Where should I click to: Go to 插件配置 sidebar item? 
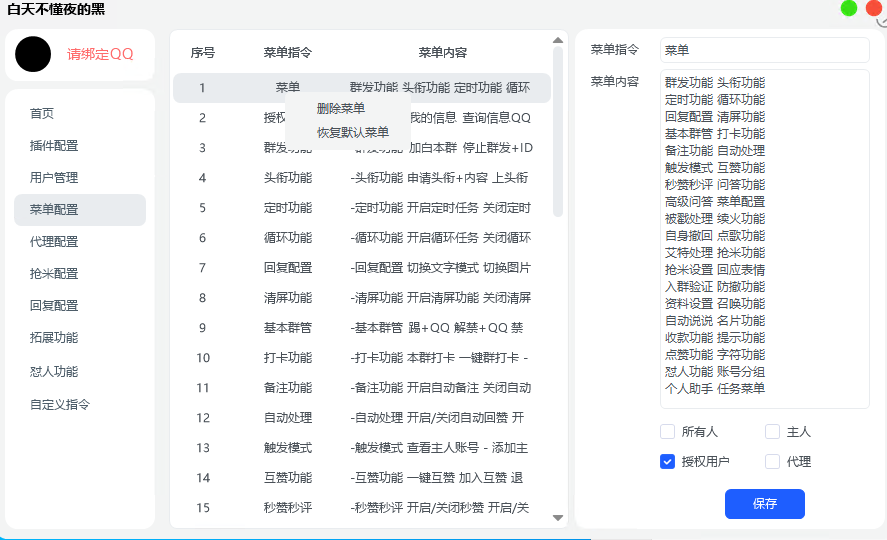click(54, 146)
